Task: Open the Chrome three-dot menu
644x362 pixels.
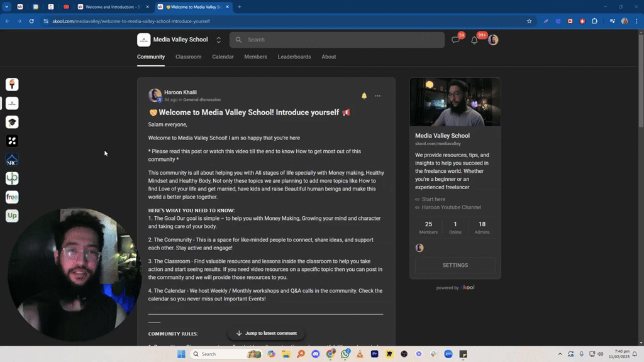Action: click(636, 21)
